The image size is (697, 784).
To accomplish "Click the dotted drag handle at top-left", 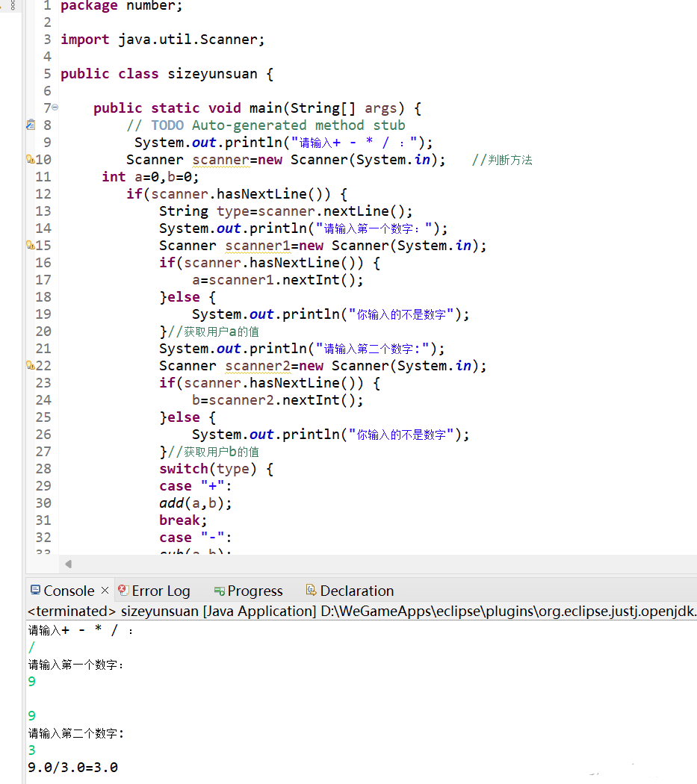I will 13,5.
